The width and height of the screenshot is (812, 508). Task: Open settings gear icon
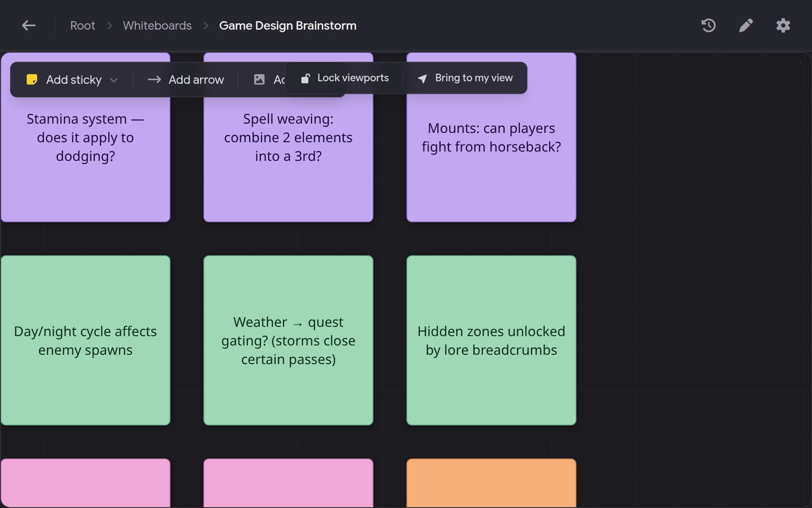click(783, 25)
